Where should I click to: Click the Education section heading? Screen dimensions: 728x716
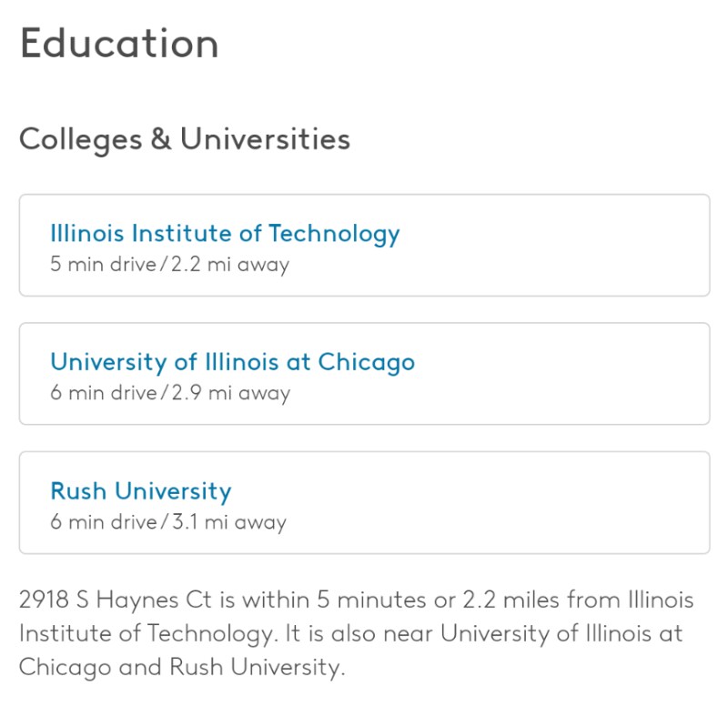click(x=119, y=43)
